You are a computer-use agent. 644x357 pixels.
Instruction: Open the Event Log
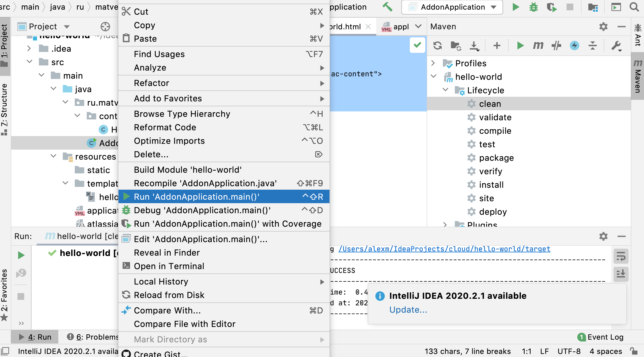(601, 337)
